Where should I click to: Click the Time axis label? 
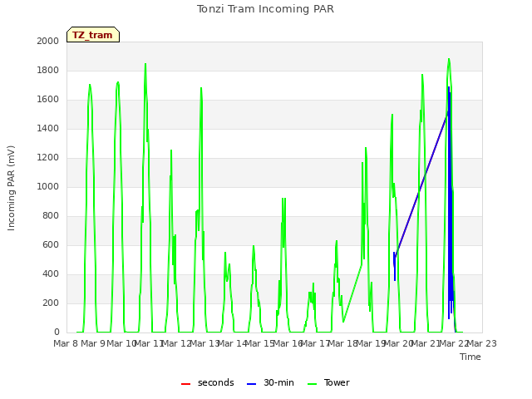click(470, 357)
